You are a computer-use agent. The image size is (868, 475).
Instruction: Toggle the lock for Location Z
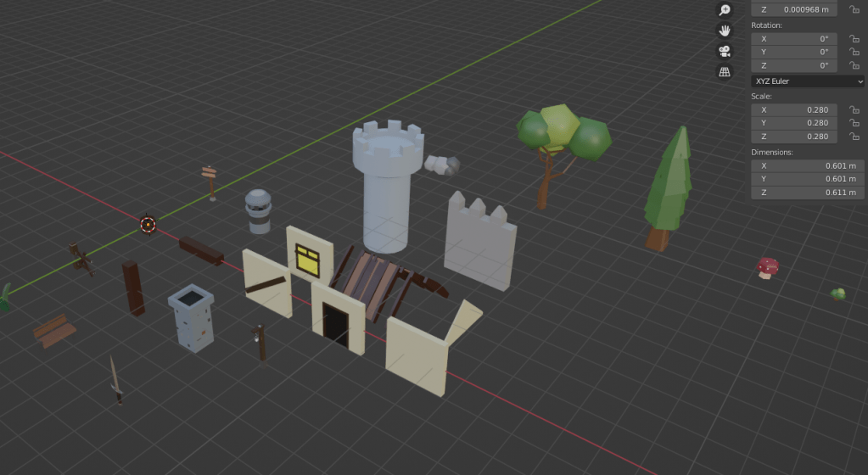coord(854,9)
